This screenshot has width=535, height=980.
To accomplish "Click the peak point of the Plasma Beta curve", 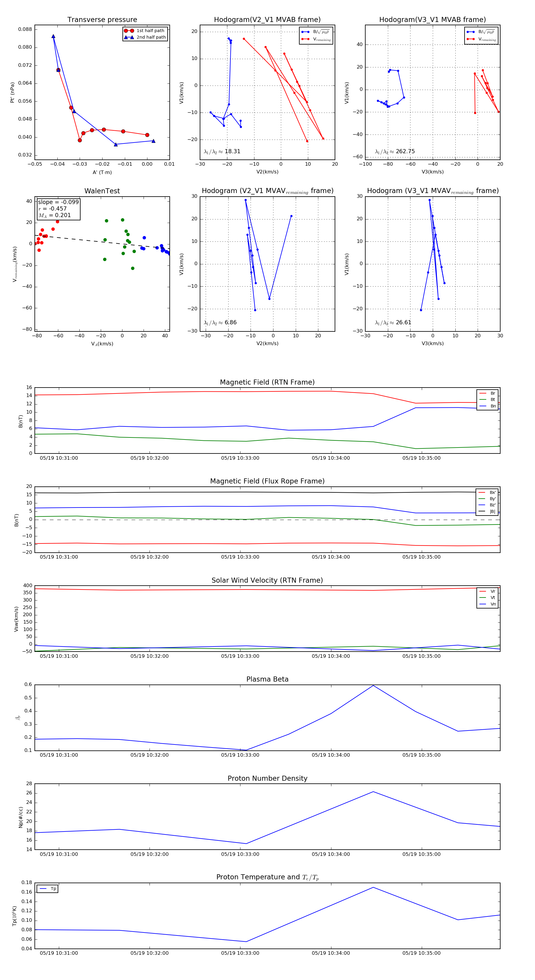I will (373, 685).
